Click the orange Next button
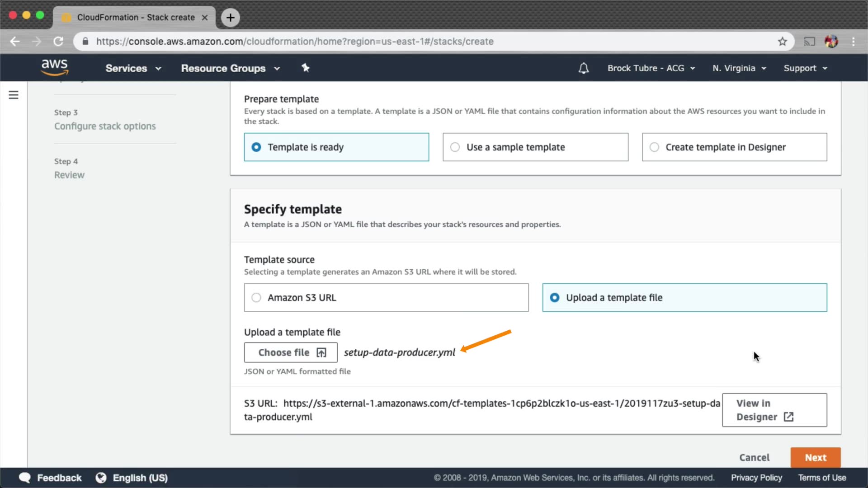868x488 pixels. pos(815,457)
